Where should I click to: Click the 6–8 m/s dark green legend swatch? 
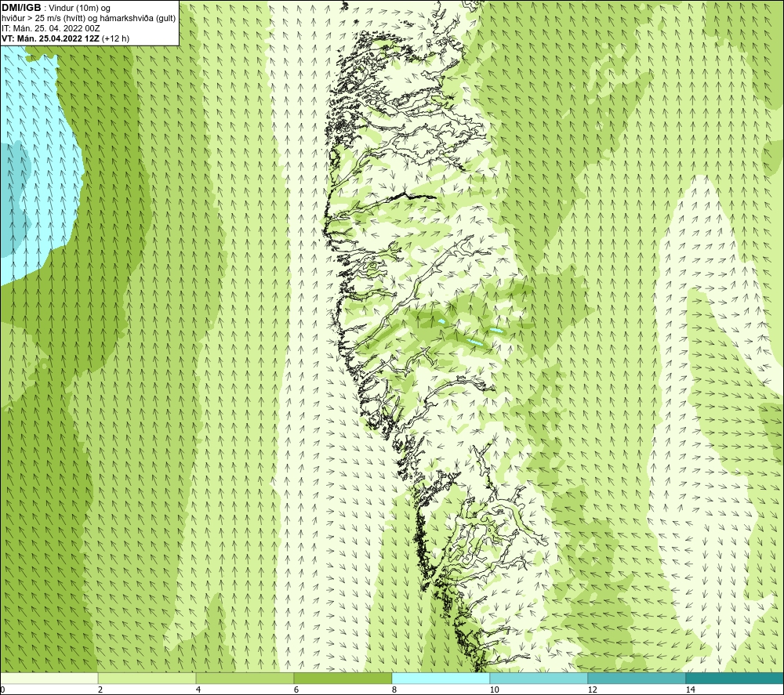343,678
